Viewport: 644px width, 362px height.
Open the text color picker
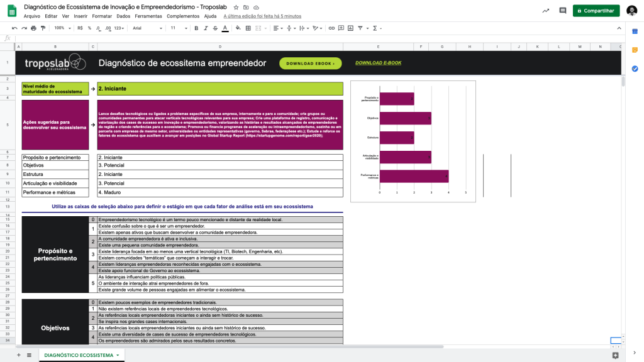pos(225,28)
